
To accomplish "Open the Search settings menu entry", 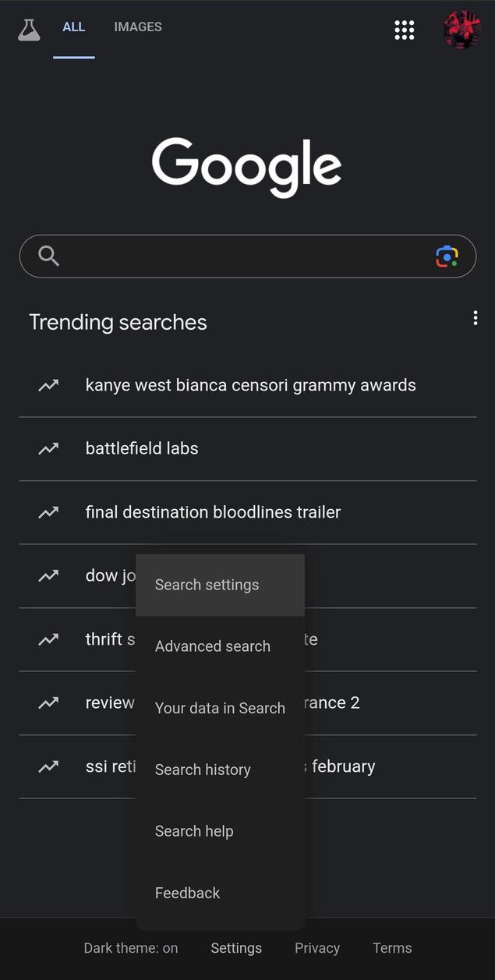I will [207, 585].
